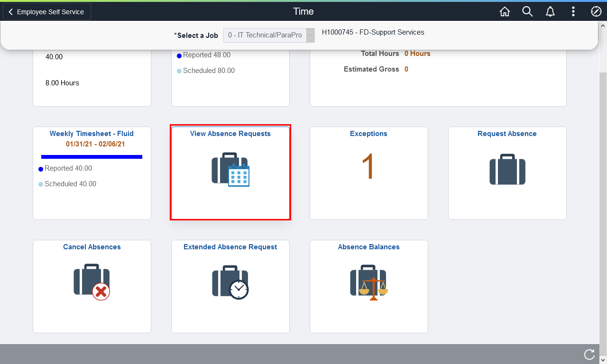Open the Weekly Timesheet - Fluid tile
This screenshot has width=607, height=364.
[92, 173]
